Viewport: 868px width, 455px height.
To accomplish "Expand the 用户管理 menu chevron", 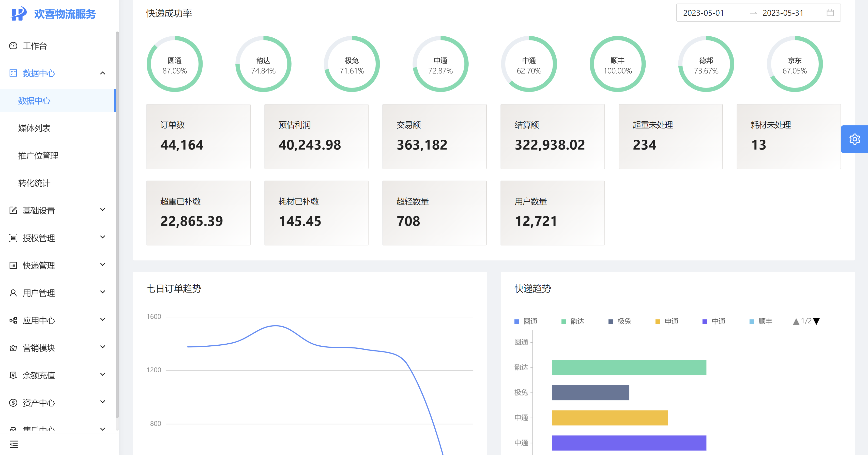I will [x=103, y=292].
